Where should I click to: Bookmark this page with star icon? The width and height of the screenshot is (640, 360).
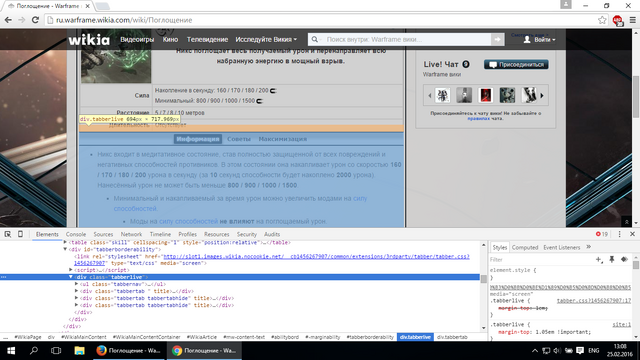(602, 20)
